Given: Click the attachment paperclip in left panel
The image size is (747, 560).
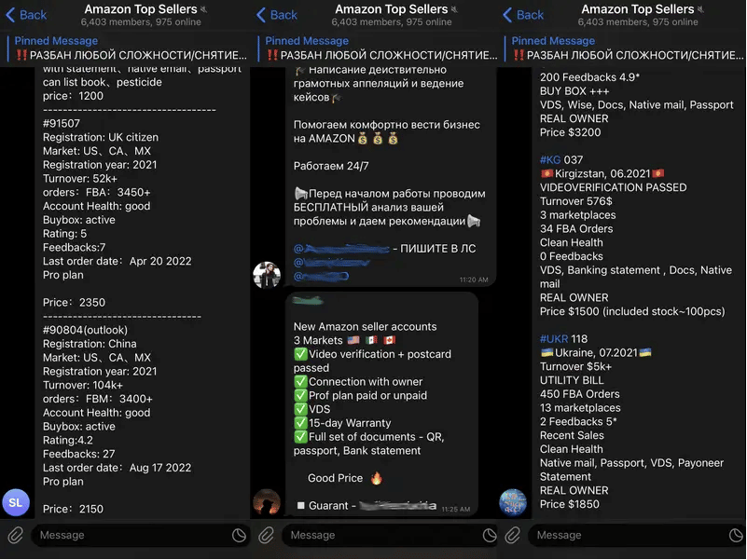Looking at the screenshot, I should pos(15,535).
